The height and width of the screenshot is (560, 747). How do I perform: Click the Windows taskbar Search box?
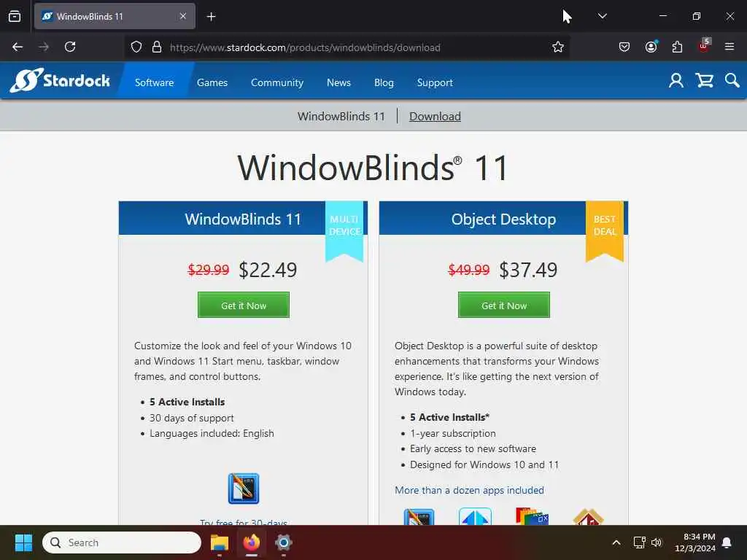point(122,542)
